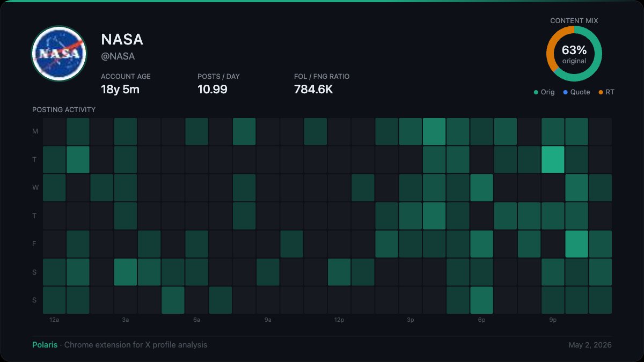644x362 pixels.
Task: Select the NASA display name heading
Action: tap(122, 39)
